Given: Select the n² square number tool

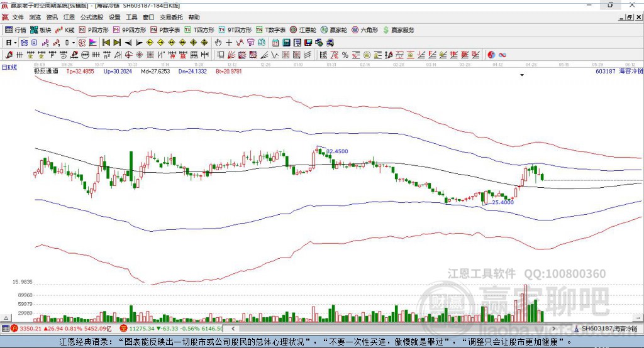Looking at the screenshot, I should click(x=107, y=55).
